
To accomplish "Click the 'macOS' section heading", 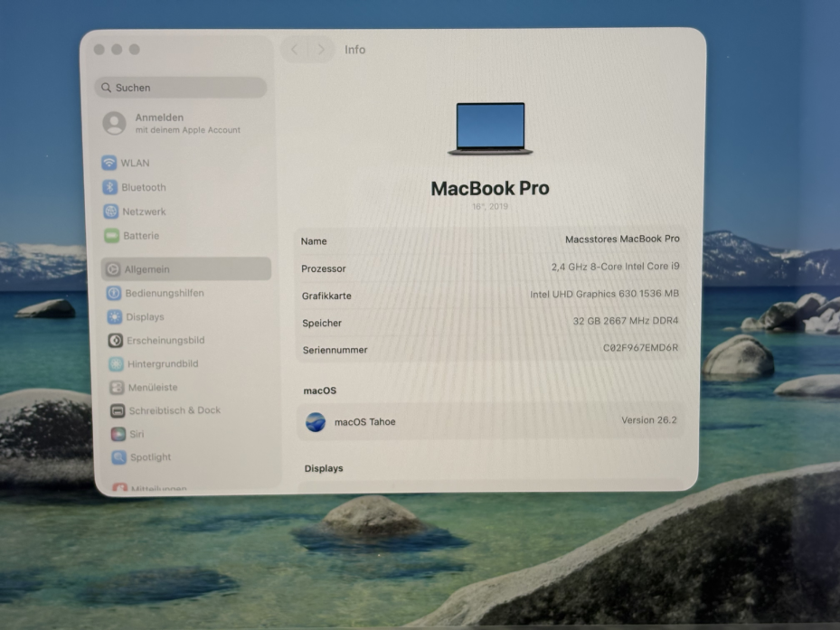I will coord(320,390).
